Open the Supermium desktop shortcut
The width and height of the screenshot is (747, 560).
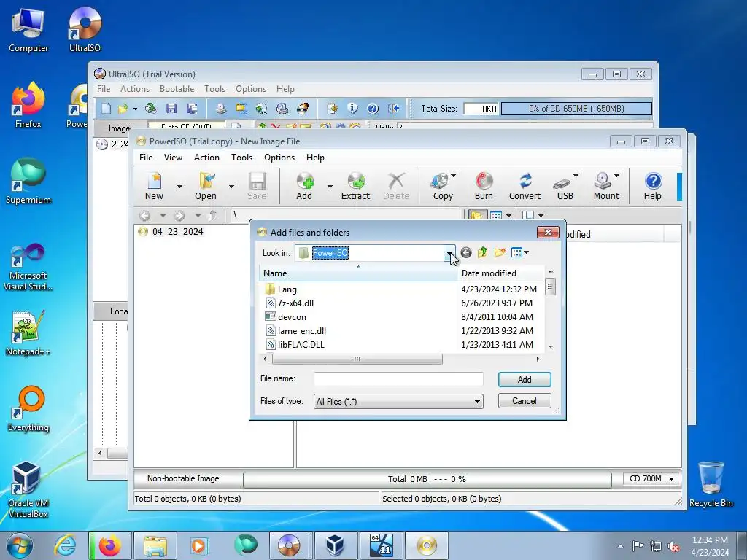click(28, 181)
